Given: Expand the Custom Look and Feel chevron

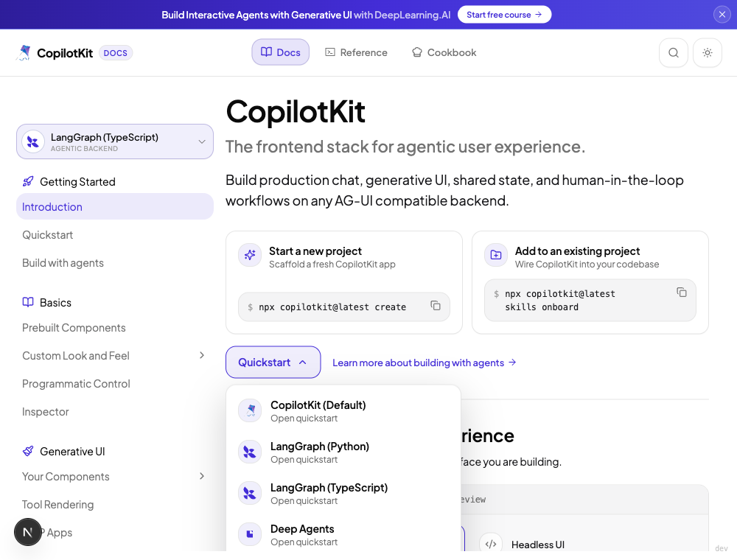Looking at the screenshot, I should [x=202, y=356].
